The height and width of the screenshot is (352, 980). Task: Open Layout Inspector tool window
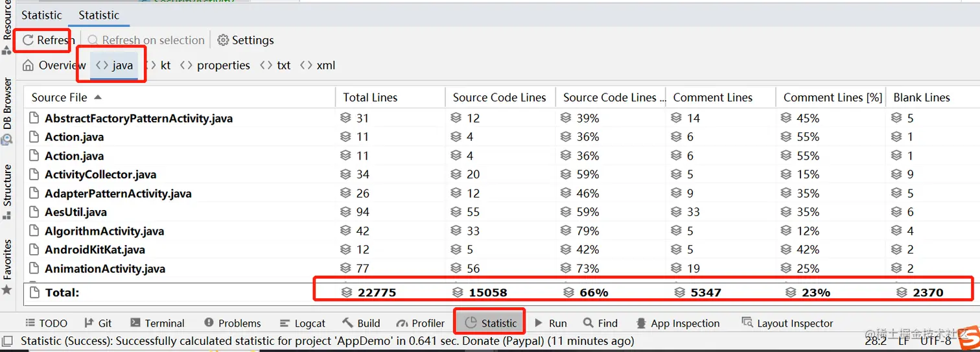click(787, 323)
